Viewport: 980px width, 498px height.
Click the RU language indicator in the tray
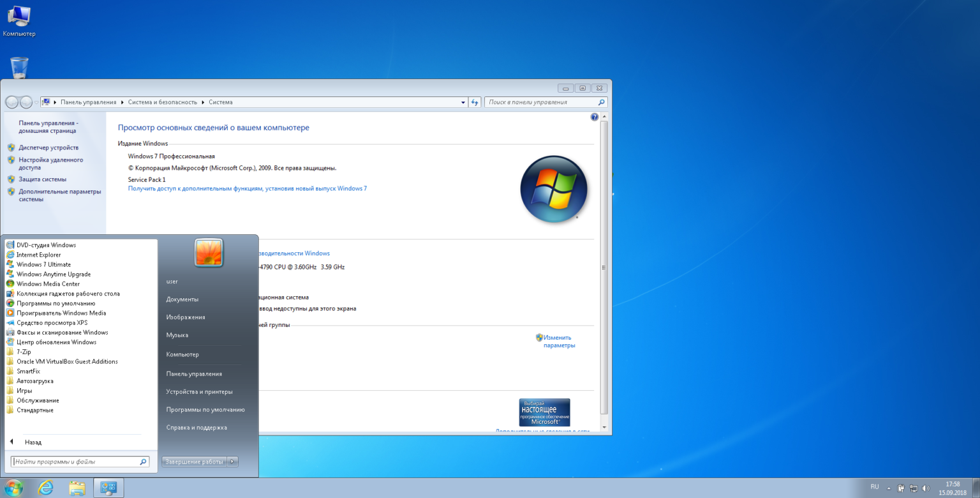pos(875,487)
